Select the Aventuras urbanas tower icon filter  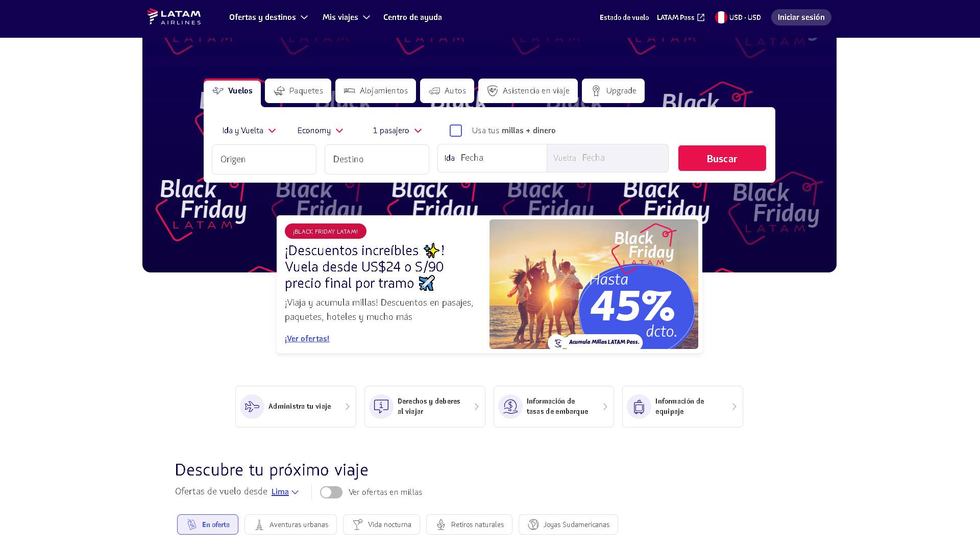pos(259,524)
